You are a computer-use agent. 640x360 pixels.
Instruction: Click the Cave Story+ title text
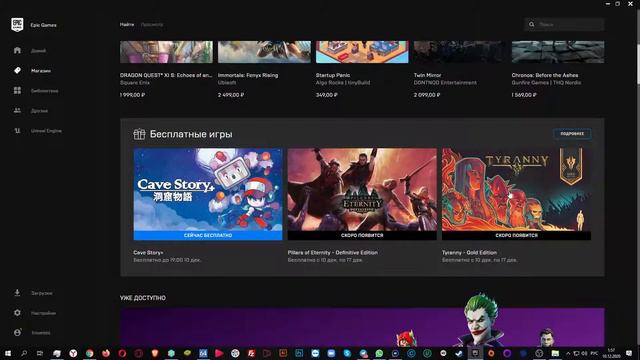(148, 253)
